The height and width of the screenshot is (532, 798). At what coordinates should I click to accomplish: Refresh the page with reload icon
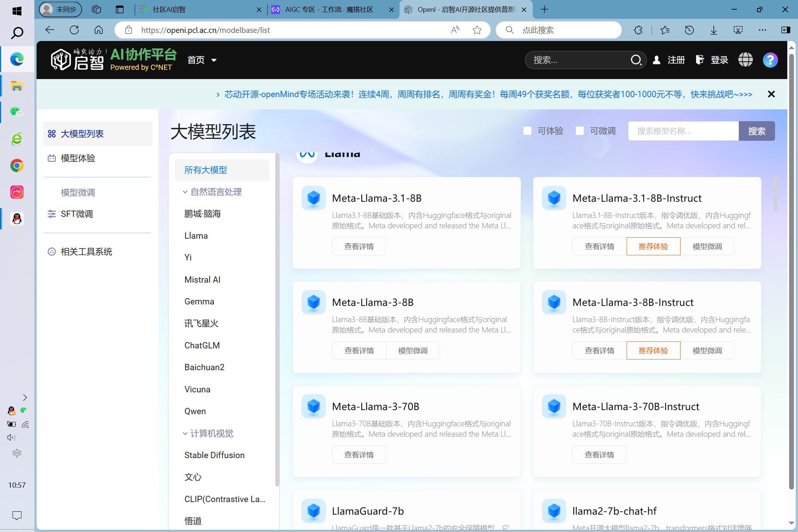coord(74,30)
